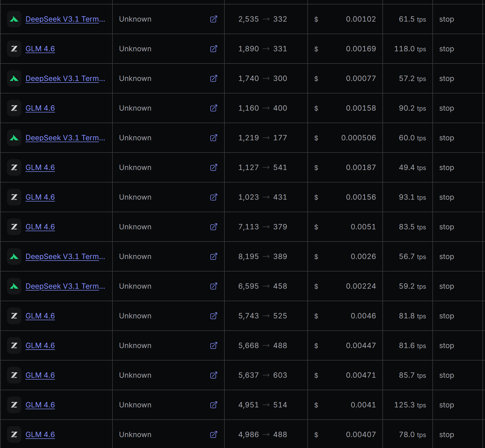Select the '56.7 tps' speed value
The image size is (485, 448).
412,257
